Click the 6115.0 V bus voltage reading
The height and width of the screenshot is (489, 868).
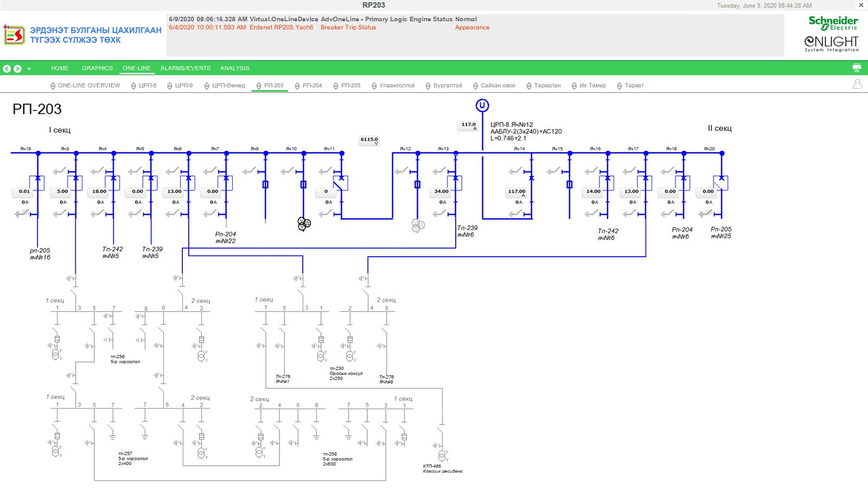pyautogui.click(x=369, y=141)
